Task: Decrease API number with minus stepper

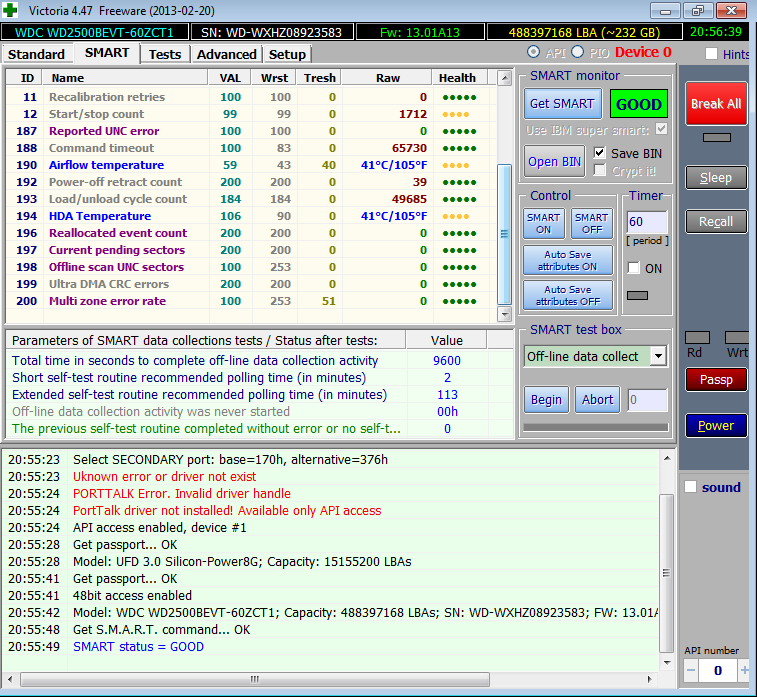Action: click(x=691, y=670)
